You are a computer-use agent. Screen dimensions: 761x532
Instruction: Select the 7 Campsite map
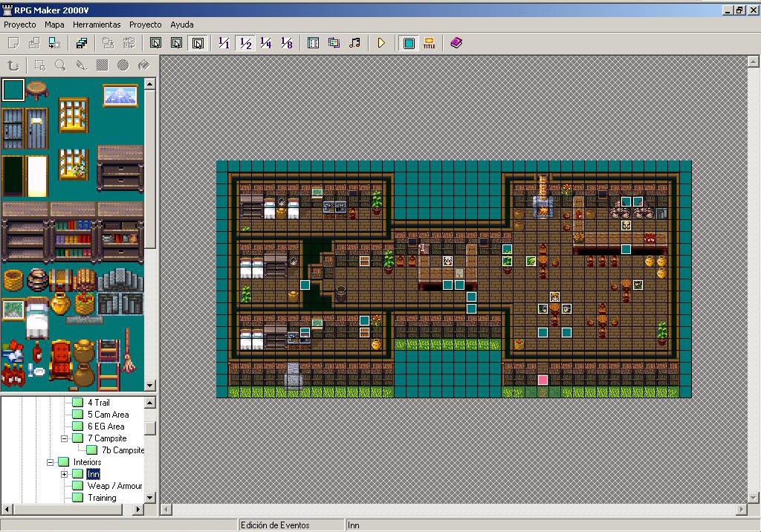point(107,438)
